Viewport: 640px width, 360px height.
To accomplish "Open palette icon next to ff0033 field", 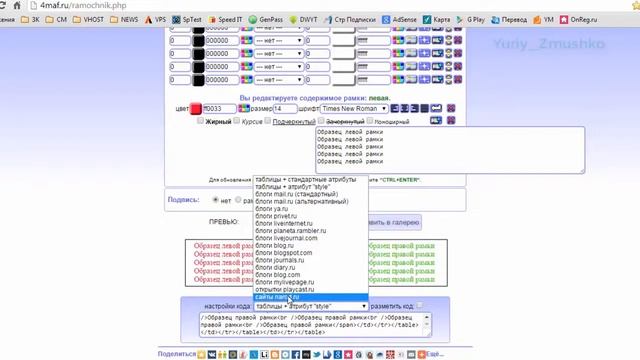I will pyautogui.click(x=244, y=108).
